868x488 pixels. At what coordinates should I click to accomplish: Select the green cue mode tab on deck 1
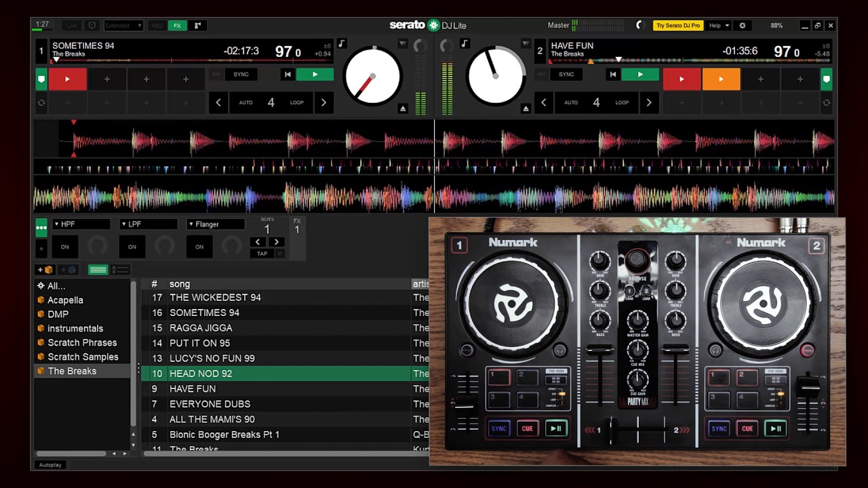pyautogui.click(x=41, y=79)
